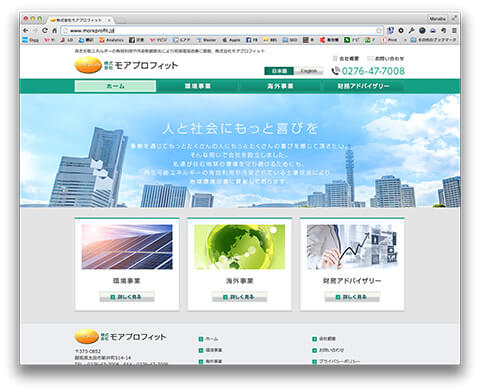
Task: Open the Chrome hamburger menu
Action: [x=454, y=30]
